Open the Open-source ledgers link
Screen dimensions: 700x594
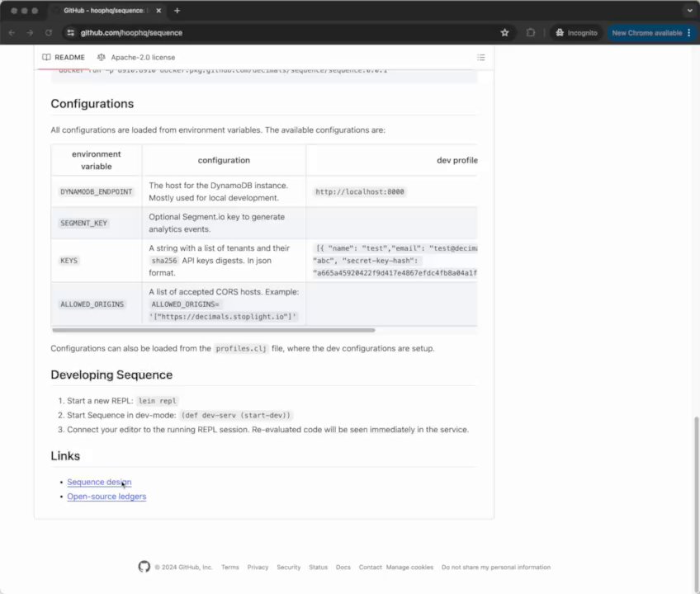(x=106, y=497)
